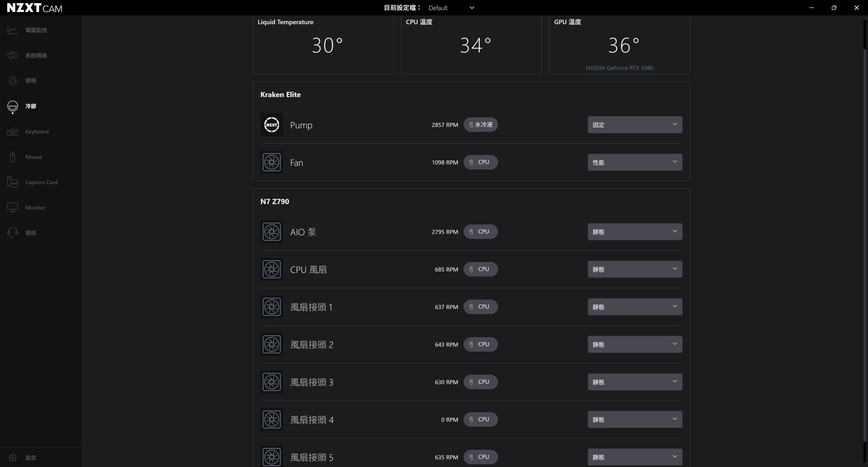This screenshot has width=868, height=467.
Task: Click the NZXT Pump logo icon
Action: click(271, 125)
